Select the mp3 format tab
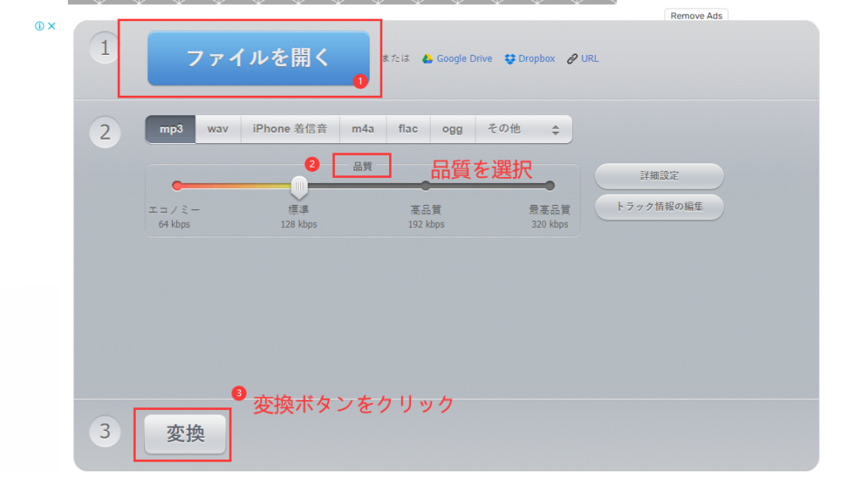This screenshot has height=492, width=868. tap(171, 129)
